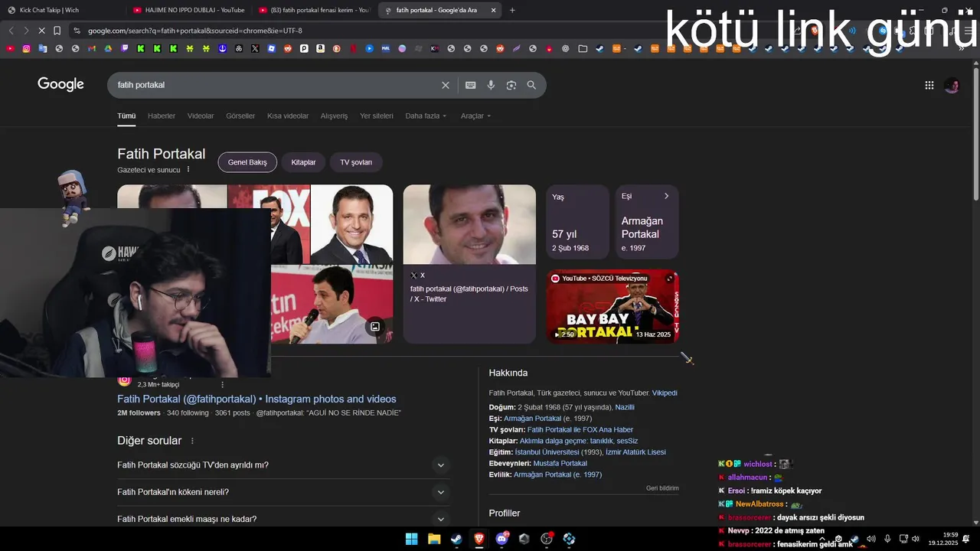The height and width of the screenshot is (551, 980).
Task: Switch to Kick Chat Takip tab
Action: (x=61, y=10)
